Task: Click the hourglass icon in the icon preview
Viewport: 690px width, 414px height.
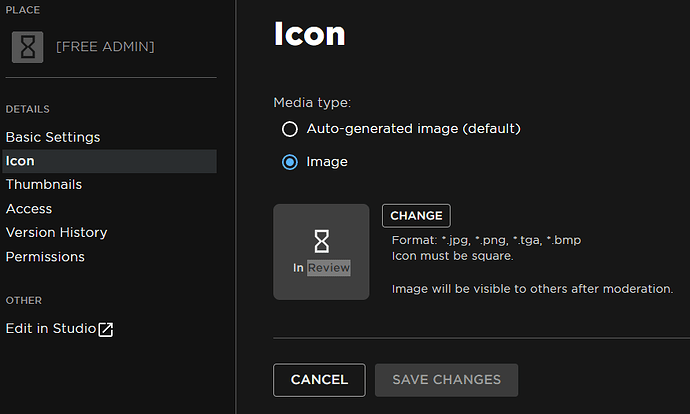Action: coord(321,240)
